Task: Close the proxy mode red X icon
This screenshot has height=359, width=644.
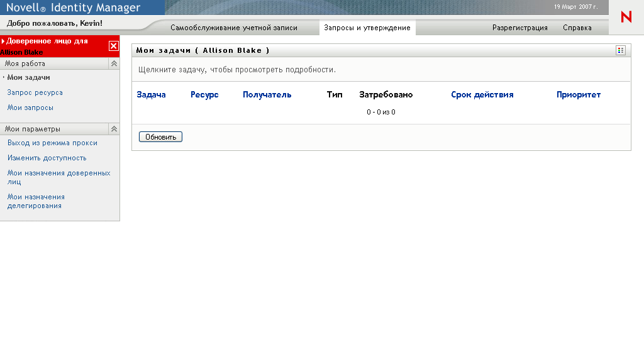Action: (113, 46)
